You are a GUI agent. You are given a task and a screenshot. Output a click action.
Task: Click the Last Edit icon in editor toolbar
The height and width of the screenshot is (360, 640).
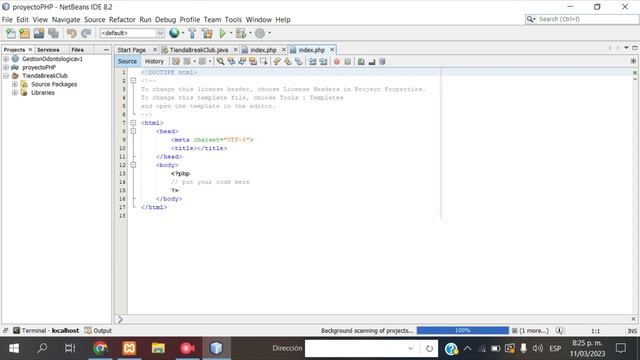[176, 62]
